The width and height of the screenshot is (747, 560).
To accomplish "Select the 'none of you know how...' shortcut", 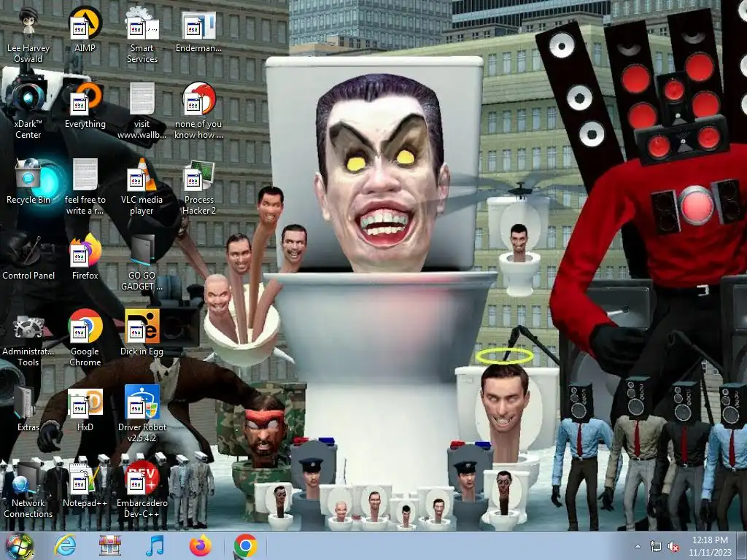I will point(198,111).
